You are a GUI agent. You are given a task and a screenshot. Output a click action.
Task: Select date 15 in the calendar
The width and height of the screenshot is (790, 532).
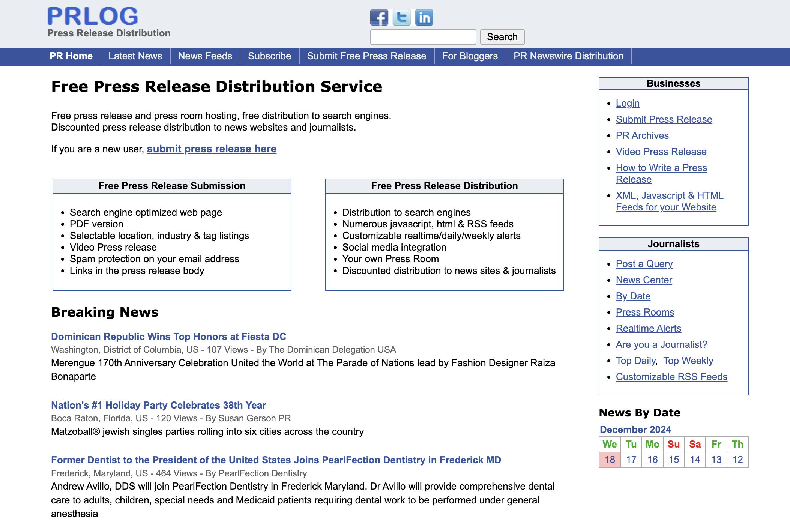pyautogui.click(x=674, y=460)
